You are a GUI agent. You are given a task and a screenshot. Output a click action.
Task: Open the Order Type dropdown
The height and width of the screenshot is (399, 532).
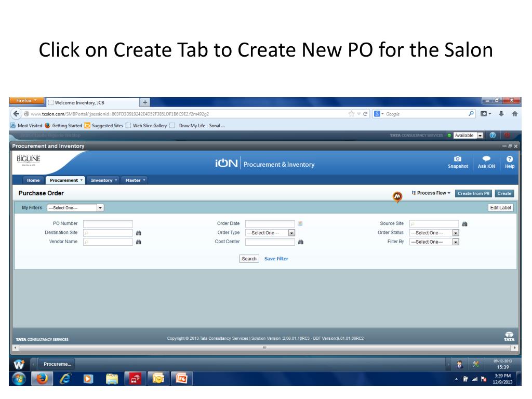point(291,233)
